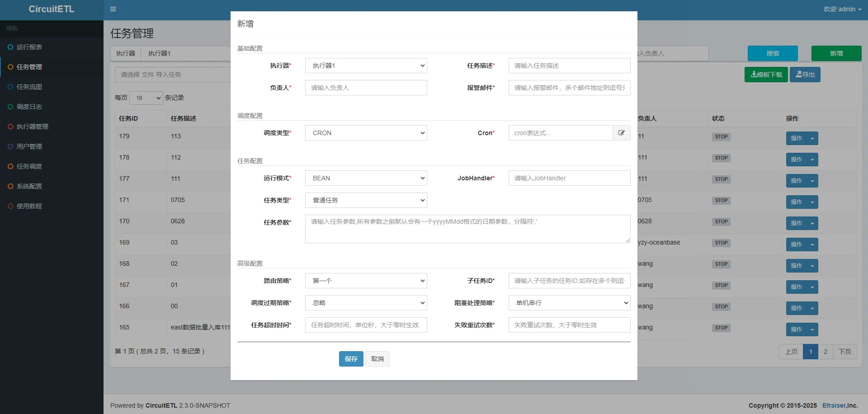868x414 pixels.
Task: Click the 调度日志 sidebar circle icon
Action: pos(10,107)
